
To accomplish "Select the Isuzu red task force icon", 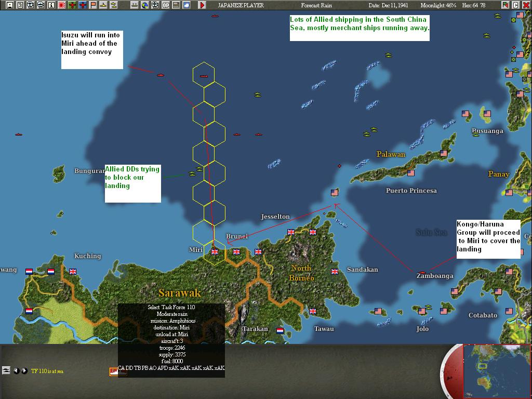I will click(x=161, y=75).
